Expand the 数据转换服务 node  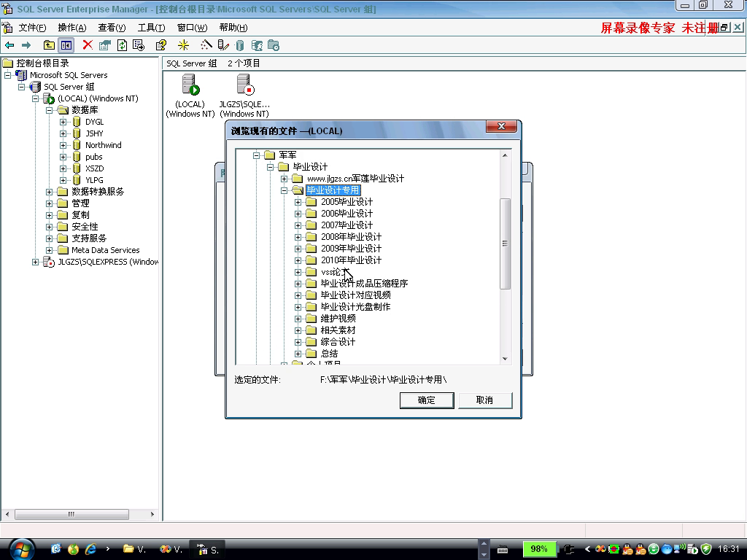tap(49, 192)
